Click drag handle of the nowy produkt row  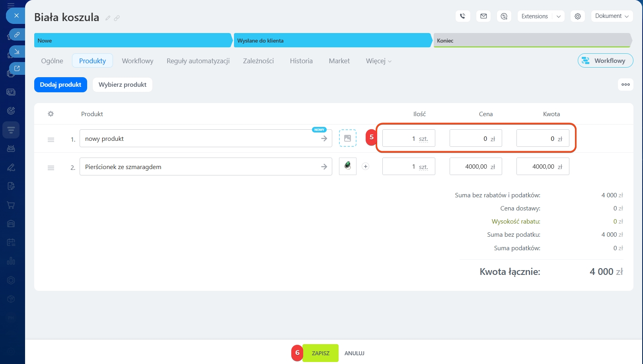pyautogui.click(x=51, y=140)
